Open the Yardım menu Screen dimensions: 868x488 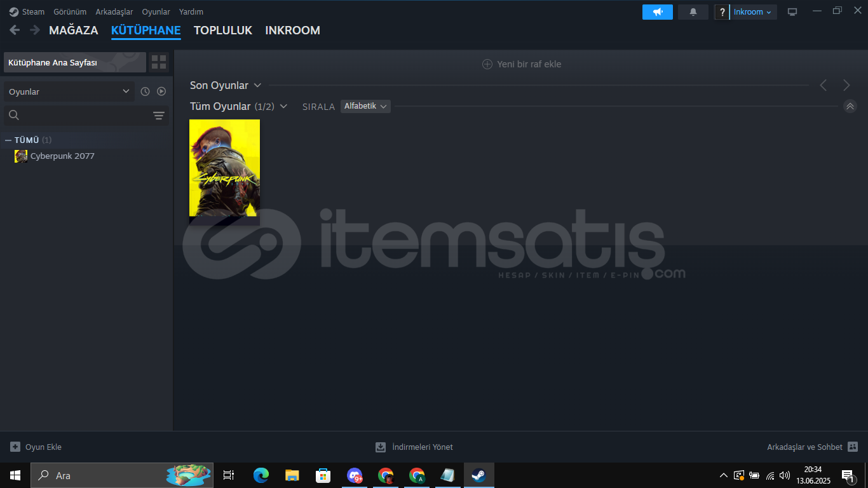[191, 11]
